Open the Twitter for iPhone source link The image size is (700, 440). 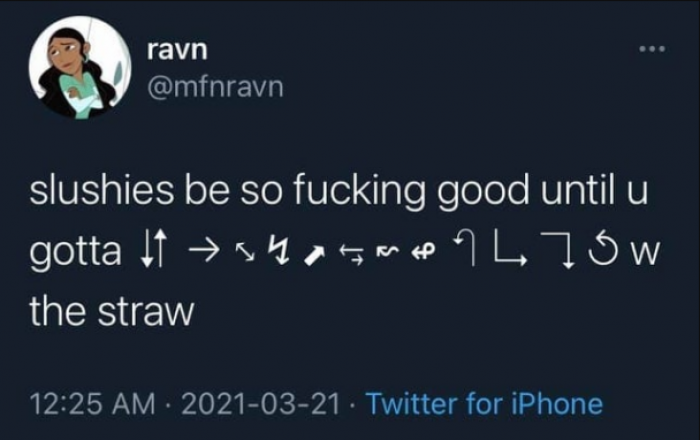(x=484, y=404)
